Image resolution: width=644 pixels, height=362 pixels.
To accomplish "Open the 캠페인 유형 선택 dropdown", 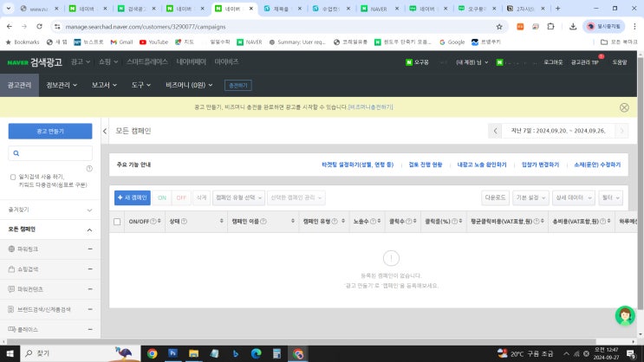I will [238, 197].
